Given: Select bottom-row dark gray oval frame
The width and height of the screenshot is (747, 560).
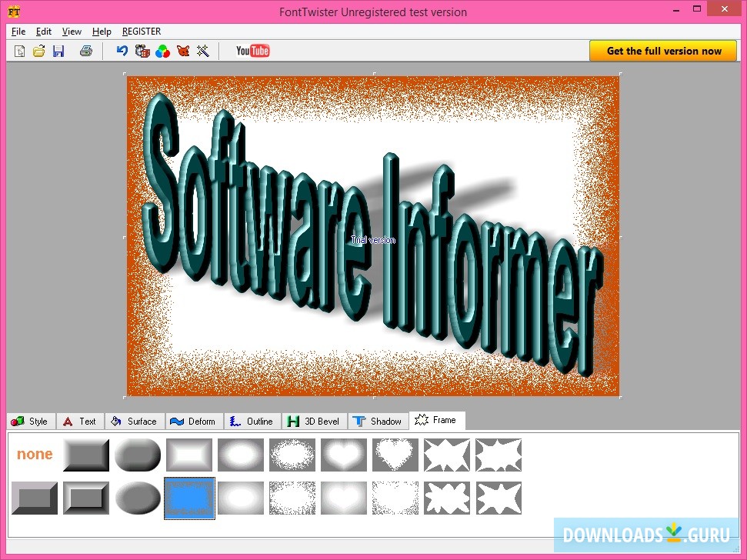Looking at the screenshot, I should tap(138, 498).
